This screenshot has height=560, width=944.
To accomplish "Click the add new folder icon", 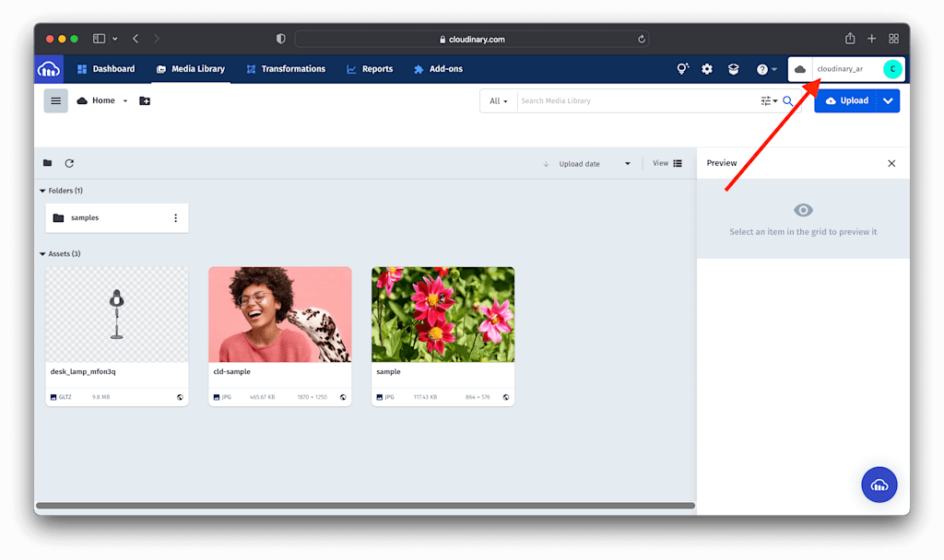I will point(145,100).
